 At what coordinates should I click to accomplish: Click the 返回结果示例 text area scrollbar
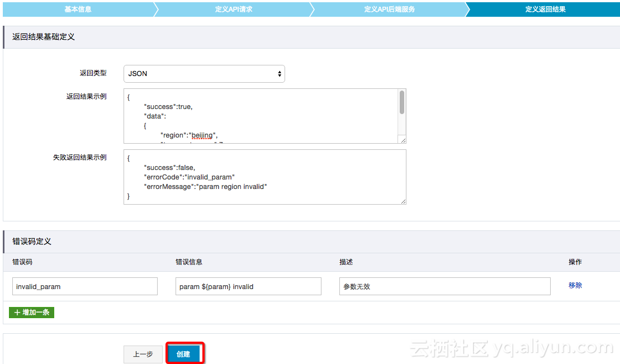click(402, 102)
